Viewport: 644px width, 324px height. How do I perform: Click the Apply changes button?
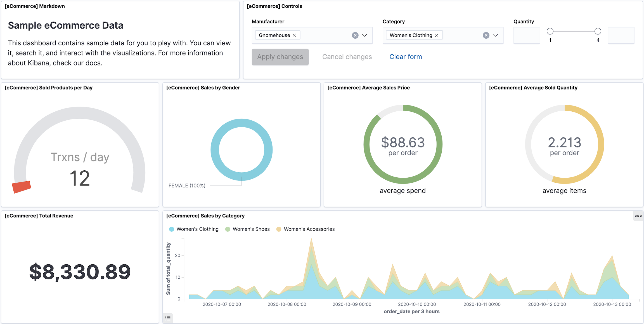280,57
